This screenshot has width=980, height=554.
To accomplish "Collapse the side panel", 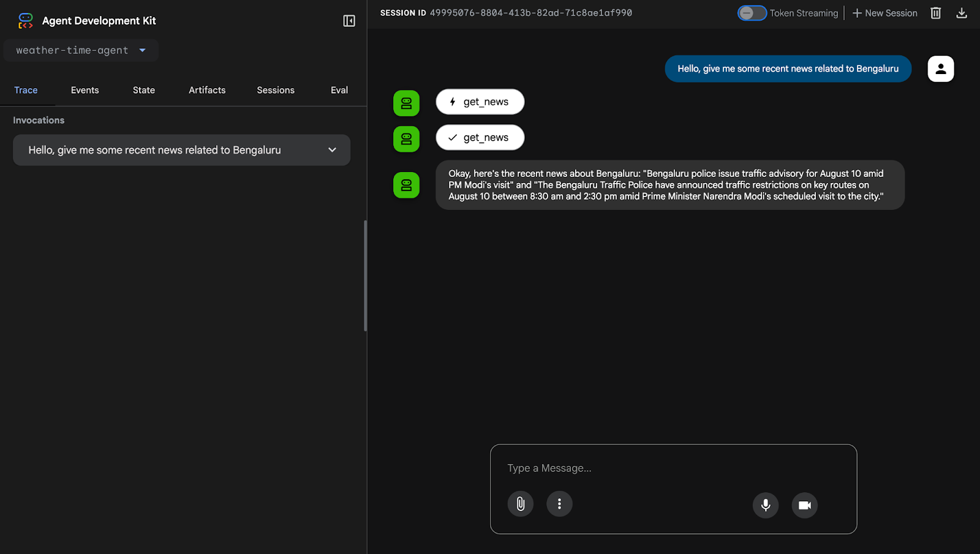I will coord(349,20).
